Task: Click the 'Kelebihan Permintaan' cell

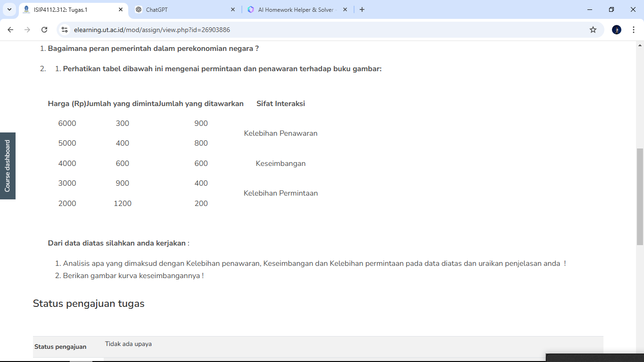Action: tap(281, 193)
